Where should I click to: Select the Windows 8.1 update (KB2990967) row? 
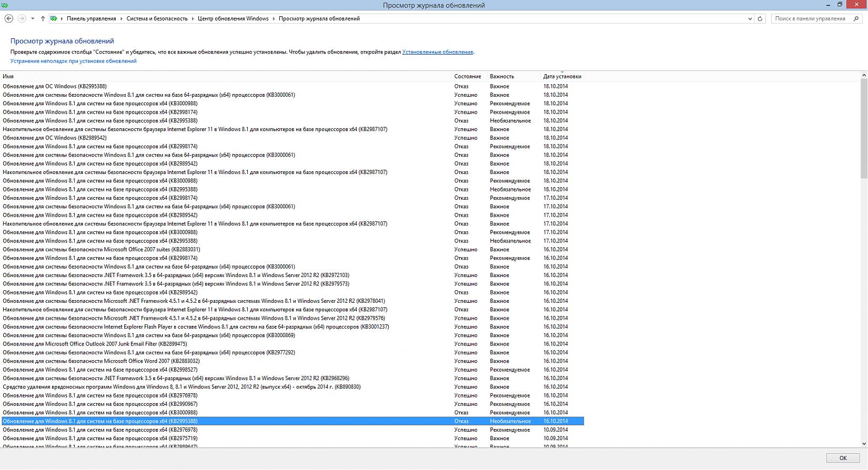[x=292, y=404]
